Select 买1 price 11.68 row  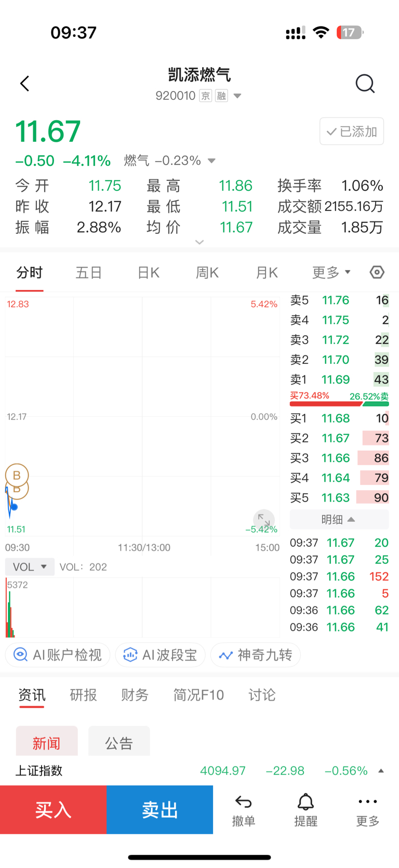point(339,418)
